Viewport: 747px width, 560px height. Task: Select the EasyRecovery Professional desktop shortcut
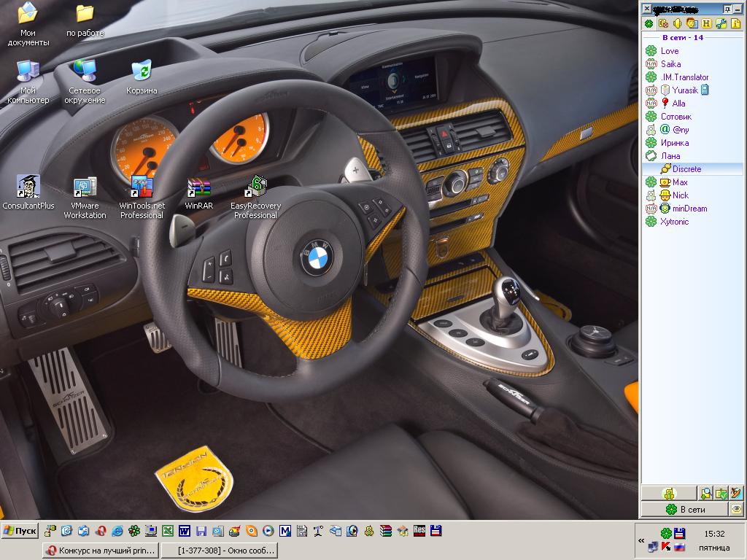[256, 197]
